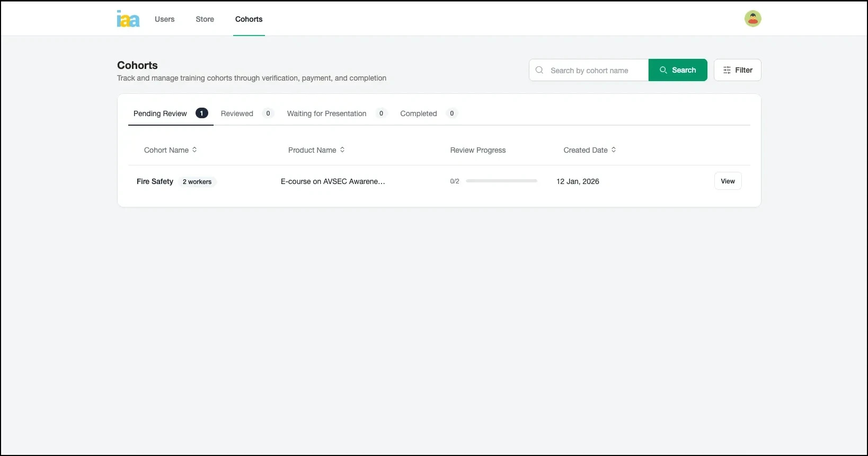Open the Filter options button
This screenshot has width=868, height=456.
[737, 70]
